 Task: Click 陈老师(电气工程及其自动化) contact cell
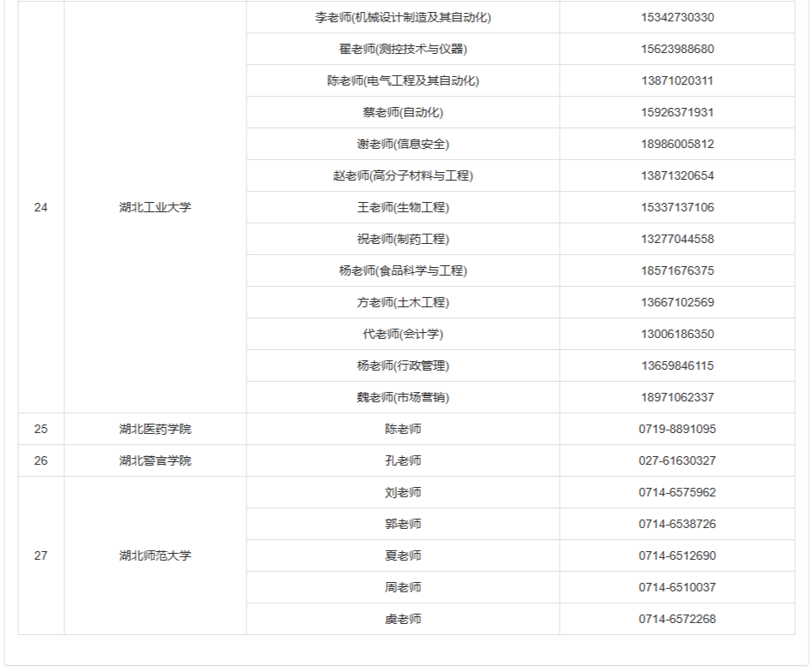click(403, 80)
